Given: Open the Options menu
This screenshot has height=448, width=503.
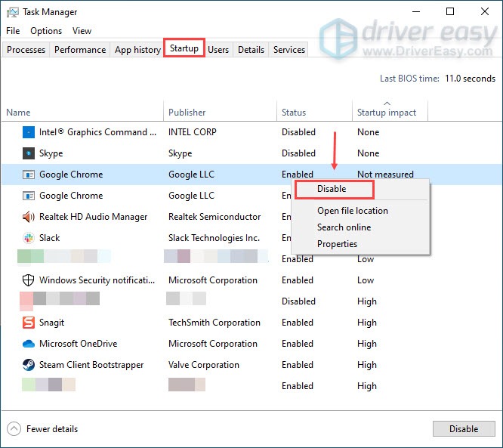Looking at the screenshot, I should tap(46, 31).
